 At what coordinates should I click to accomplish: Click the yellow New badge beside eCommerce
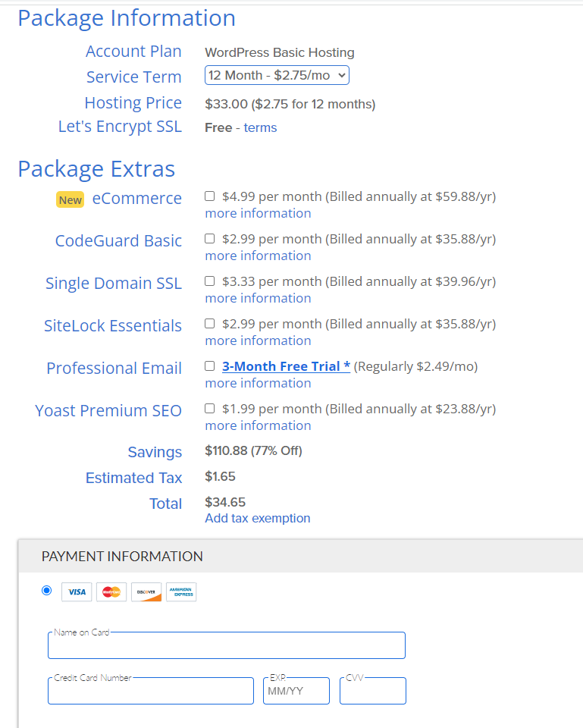(70, 199)
